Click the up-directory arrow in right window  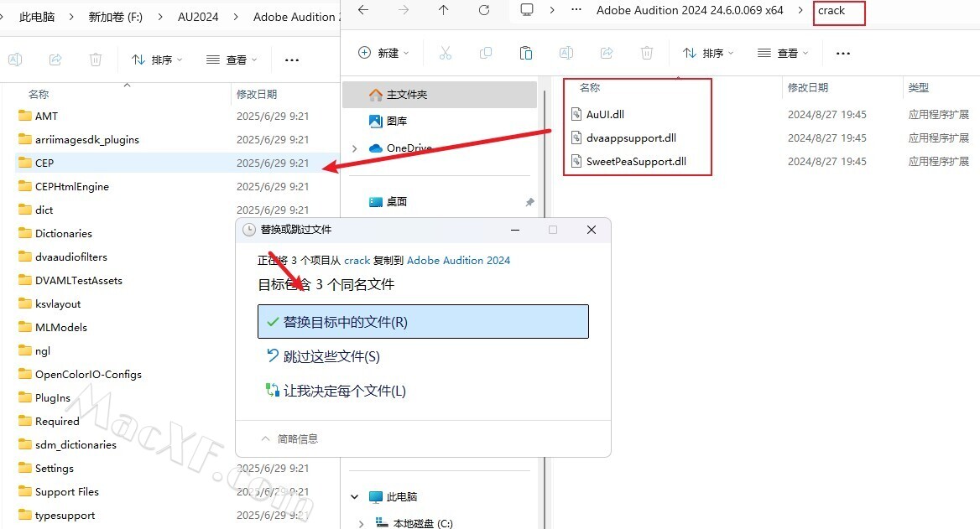coord(444,10)
